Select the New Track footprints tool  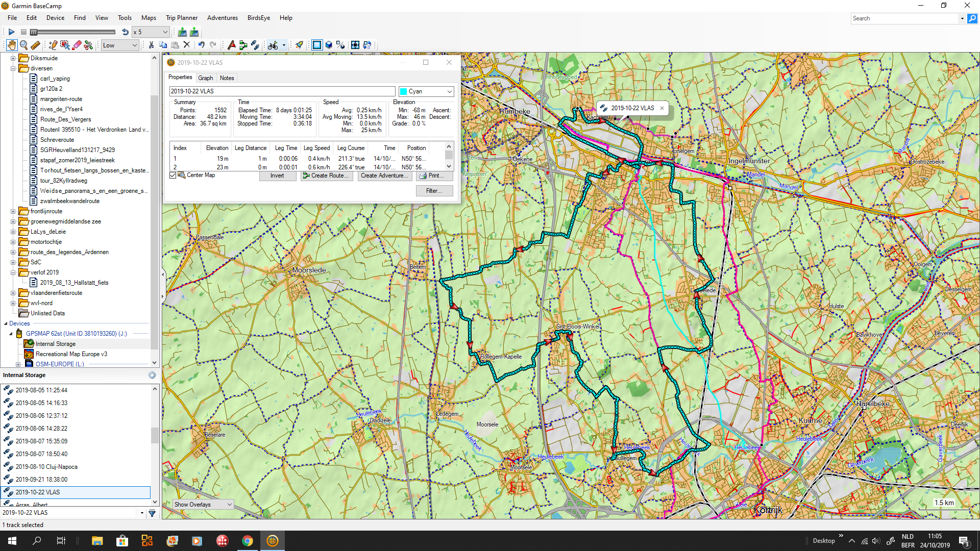[x=255, y=45]
